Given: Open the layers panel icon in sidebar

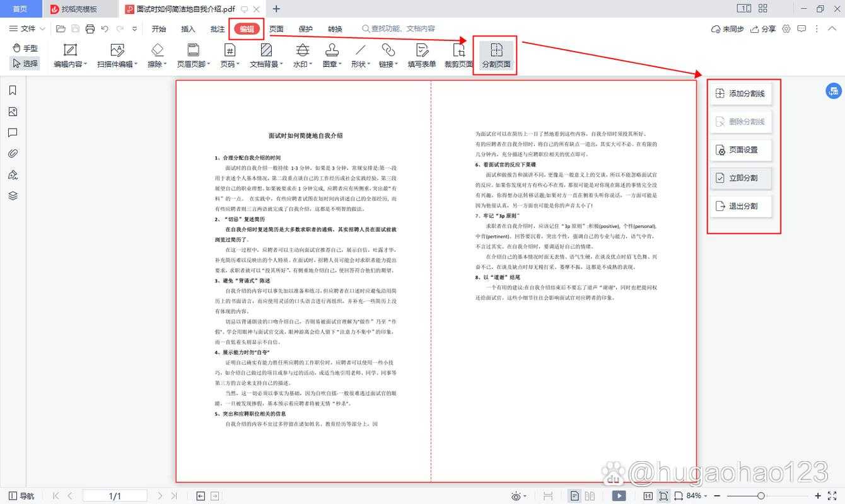Looking at the screenshot, I should (x=13, y=196).
